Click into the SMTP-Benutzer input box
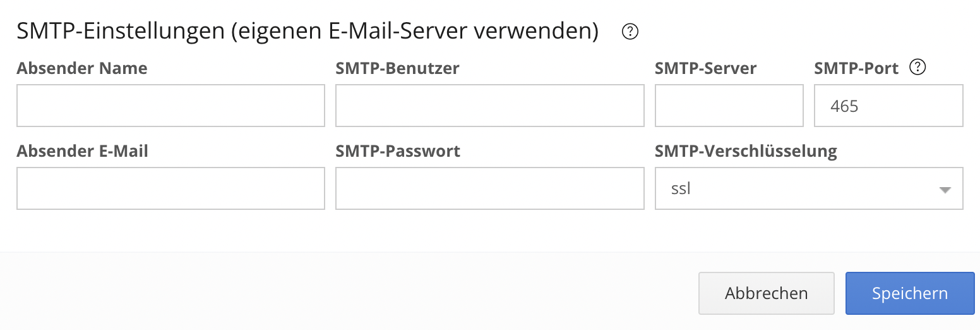Viewport: 980px width, 330px height. [489, 106]
